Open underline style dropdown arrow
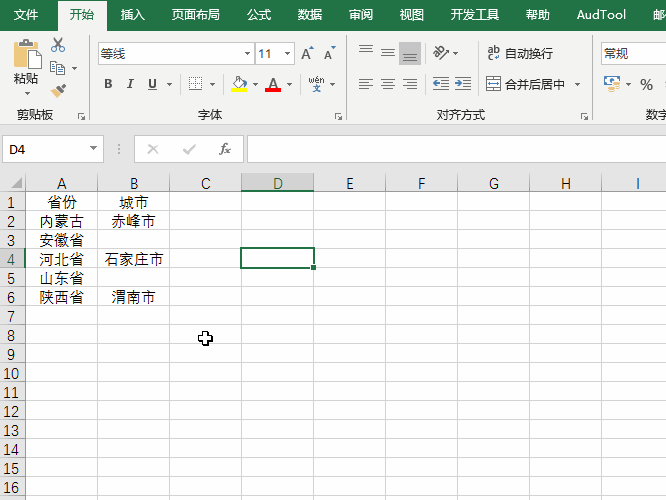The image size is (666, 500). (x=169, y=84)
